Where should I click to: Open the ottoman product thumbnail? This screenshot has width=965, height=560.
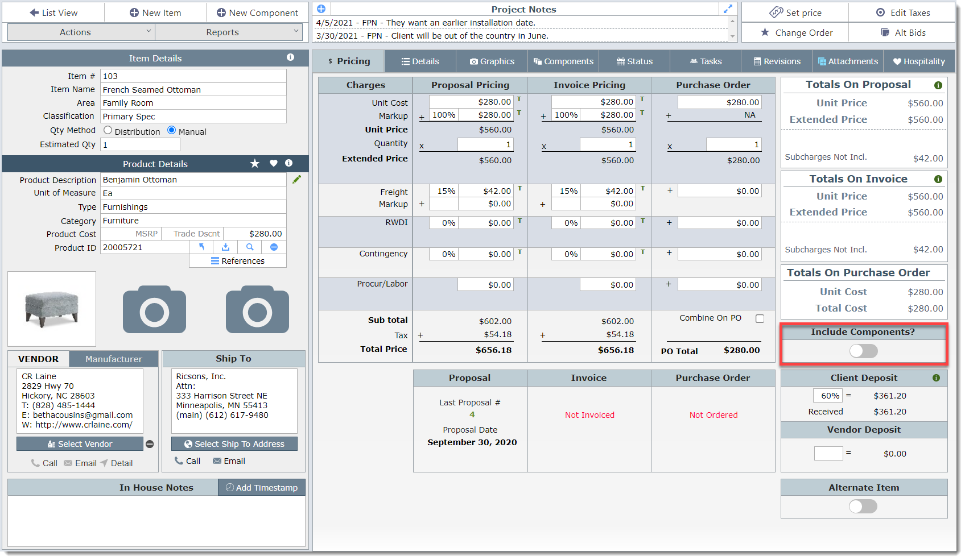click(52, 309)
